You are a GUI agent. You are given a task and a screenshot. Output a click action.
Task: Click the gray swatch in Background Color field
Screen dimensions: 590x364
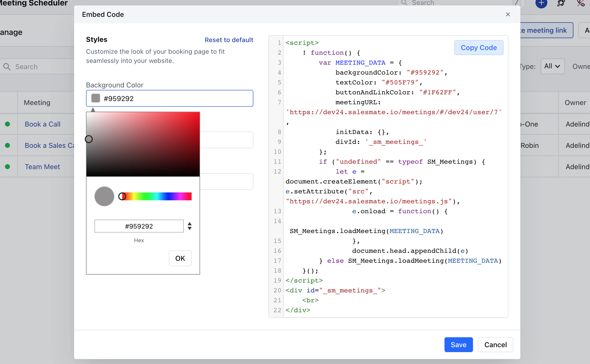[96, 98]
